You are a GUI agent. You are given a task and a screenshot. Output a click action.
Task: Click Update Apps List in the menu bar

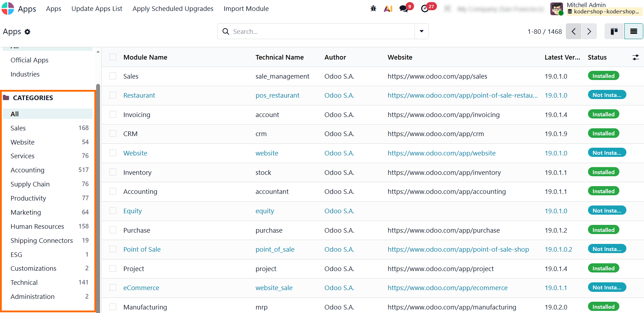pyautogui.click(x=97, y=8)
